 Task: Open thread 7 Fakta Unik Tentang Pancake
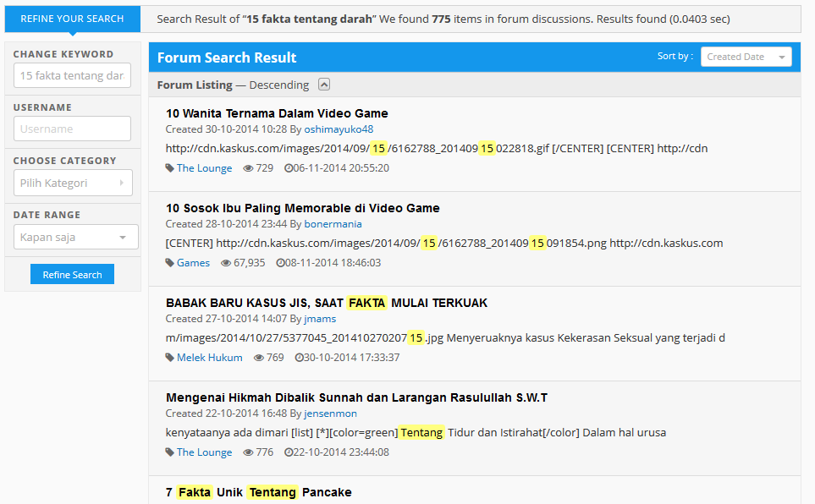[258, 492]
